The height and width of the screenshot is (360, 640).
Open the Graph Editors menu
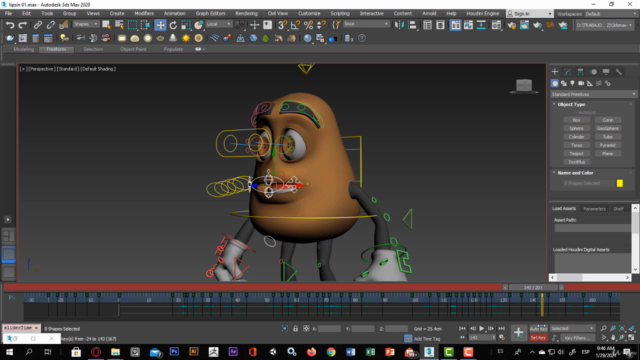(x=210, y=13)
